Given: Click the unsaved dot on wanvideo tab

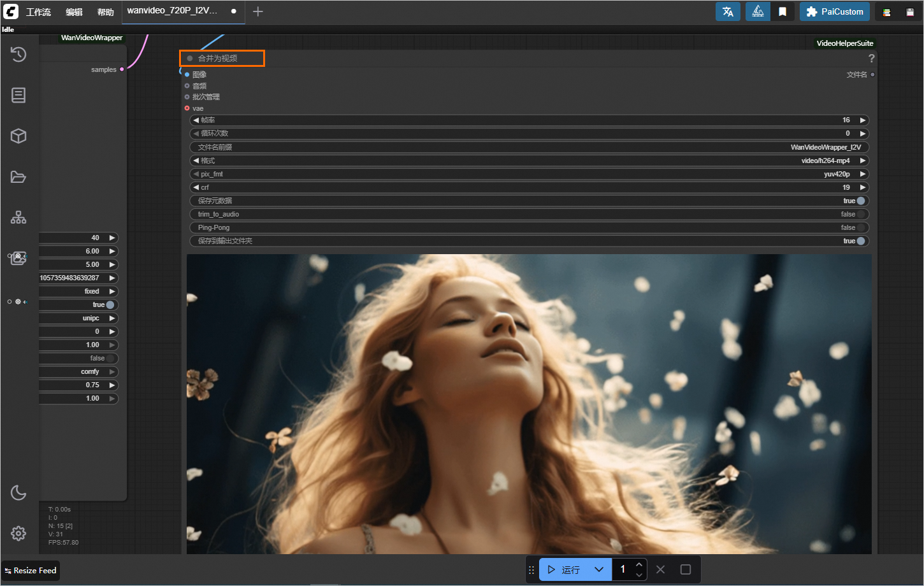Looking at the screenshot, I should point(234,11).
